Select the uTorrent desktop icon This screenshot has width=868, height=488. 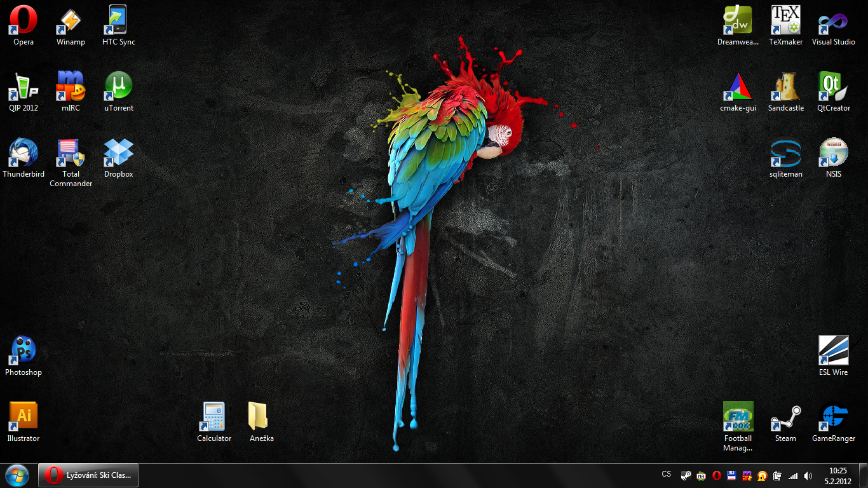[118, 86]
